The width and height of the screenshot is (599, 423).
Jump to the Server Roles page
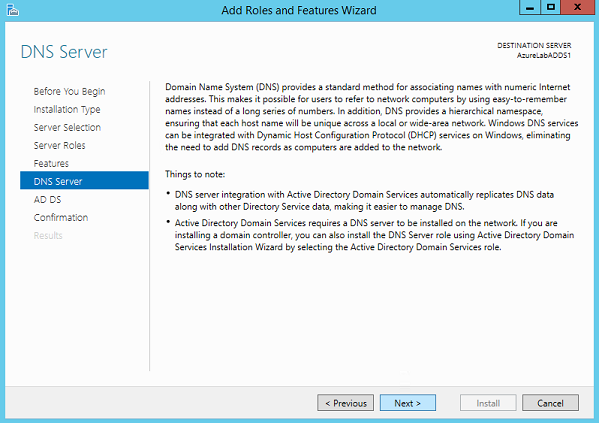[x=60, y=145]
